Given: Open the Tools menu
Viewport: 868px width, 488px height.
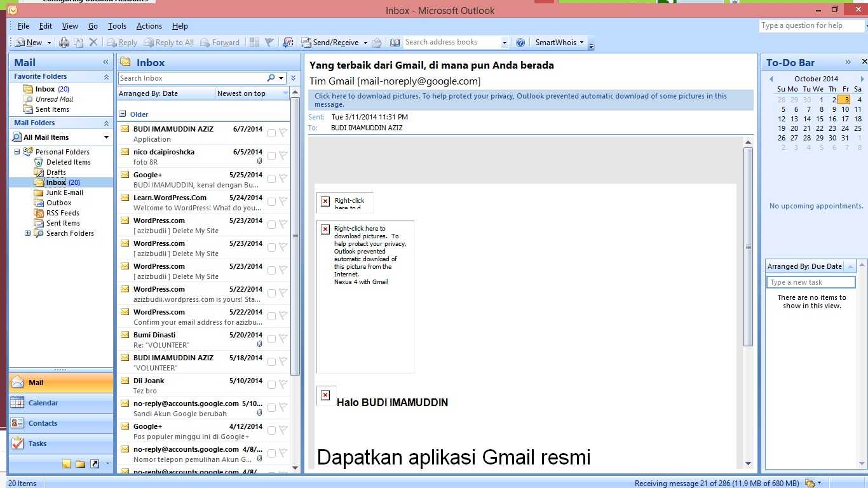Looking at the screenshot, I should click(117, 26).
